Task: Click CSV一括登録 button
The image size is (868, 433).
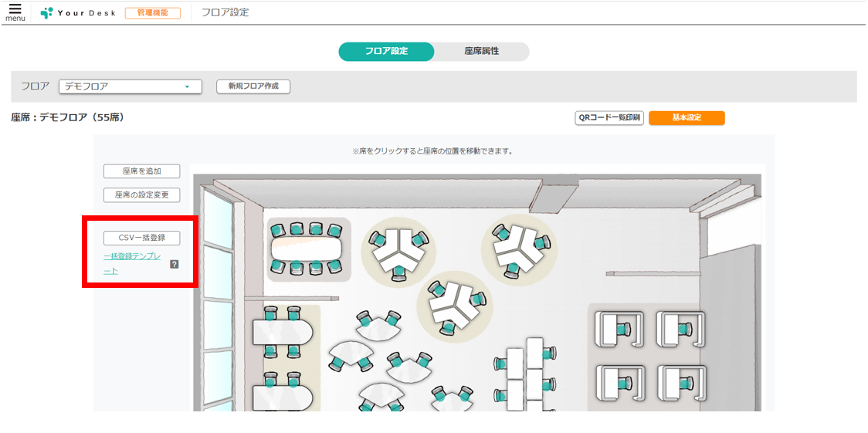Action: [142, 238]
